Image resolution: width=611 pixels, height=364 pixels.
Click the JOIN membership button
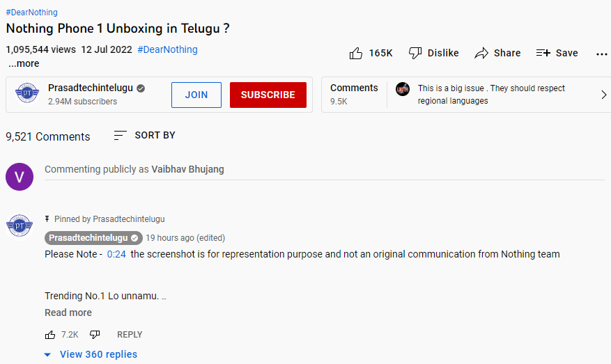(196, 95)
